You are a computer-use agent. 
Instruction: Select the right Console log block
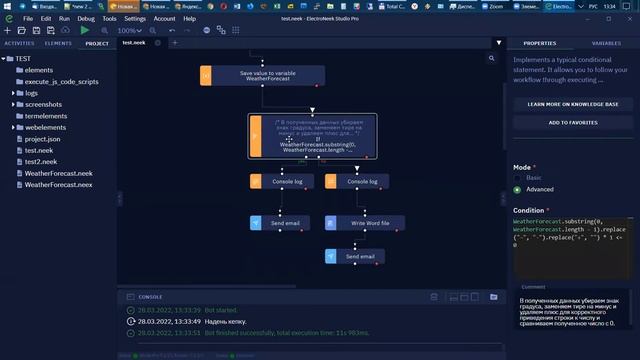point(357,182)
